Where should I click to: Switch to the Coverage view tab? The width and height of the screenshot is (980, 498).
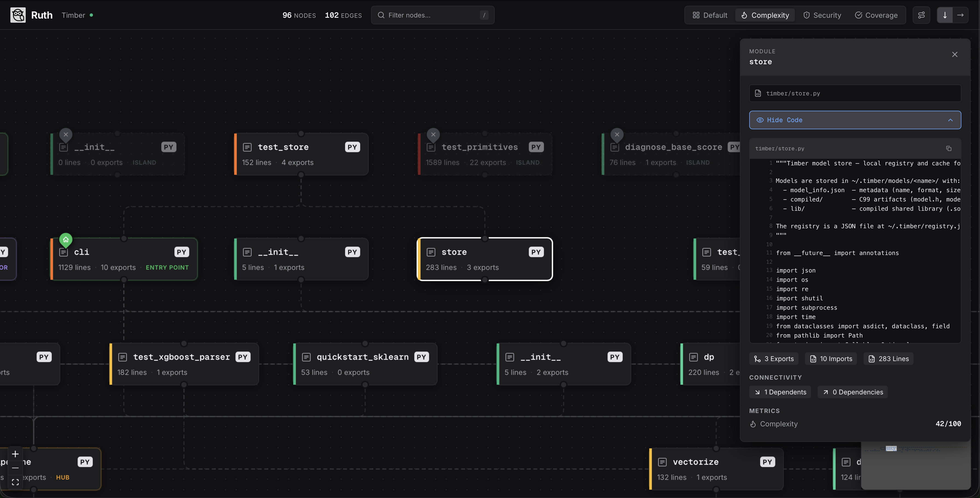click(876, 15)
